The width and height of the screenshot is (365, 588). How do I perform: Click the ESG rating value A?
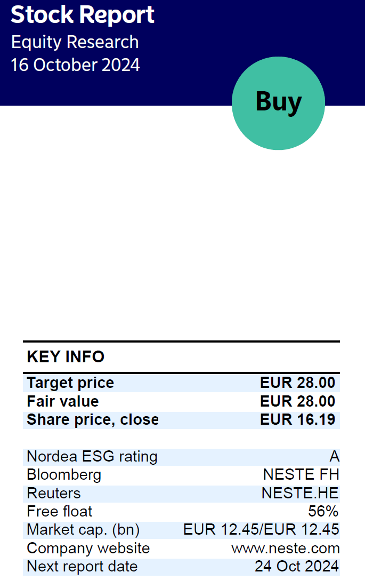[334, 456]
